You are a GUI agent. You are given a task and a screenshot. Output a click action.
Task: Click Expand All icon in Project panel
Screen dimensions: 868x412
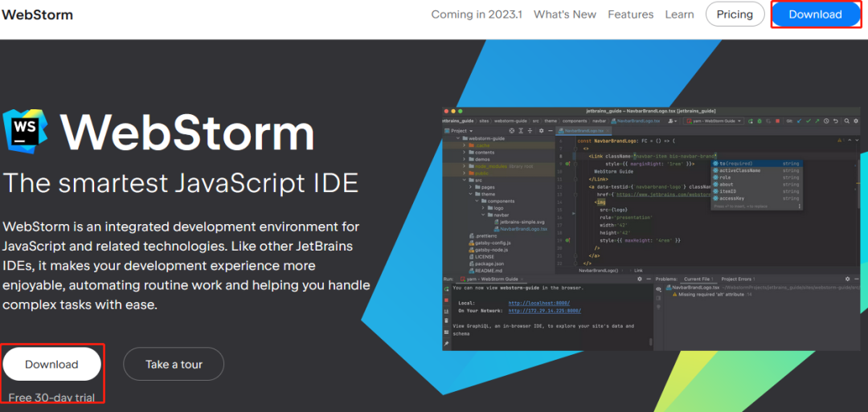click(x=521, y=131)
